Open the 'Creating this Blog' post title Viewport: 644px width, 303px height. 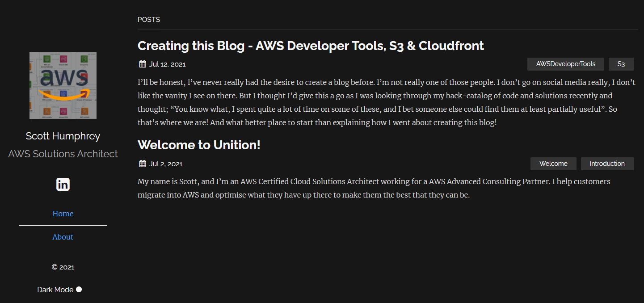311,46
